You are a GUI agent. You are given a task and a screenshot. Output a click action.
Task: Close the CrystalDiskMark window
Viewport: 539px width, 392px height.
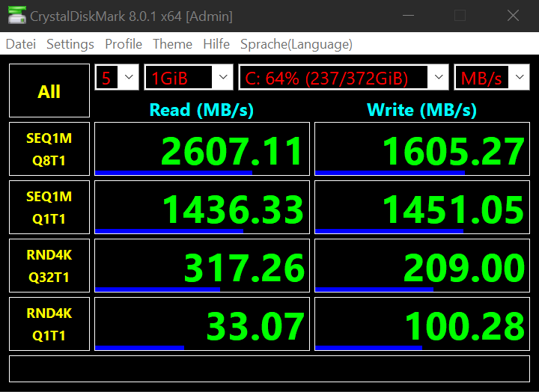tap(513, 16)
